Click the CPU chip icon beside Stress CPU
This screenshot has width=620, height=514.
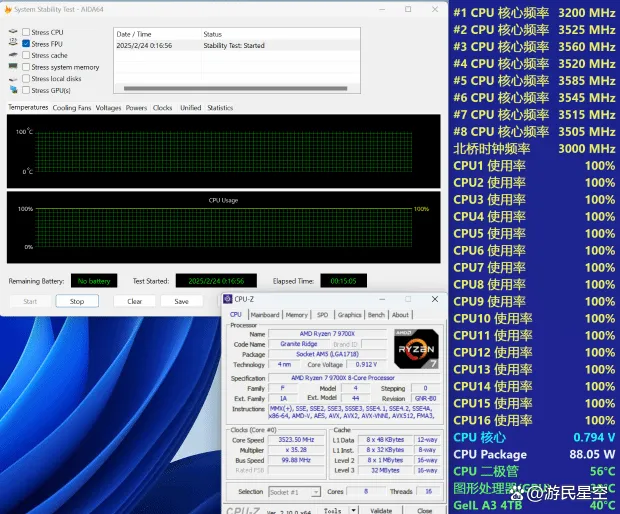coord(13,31)
